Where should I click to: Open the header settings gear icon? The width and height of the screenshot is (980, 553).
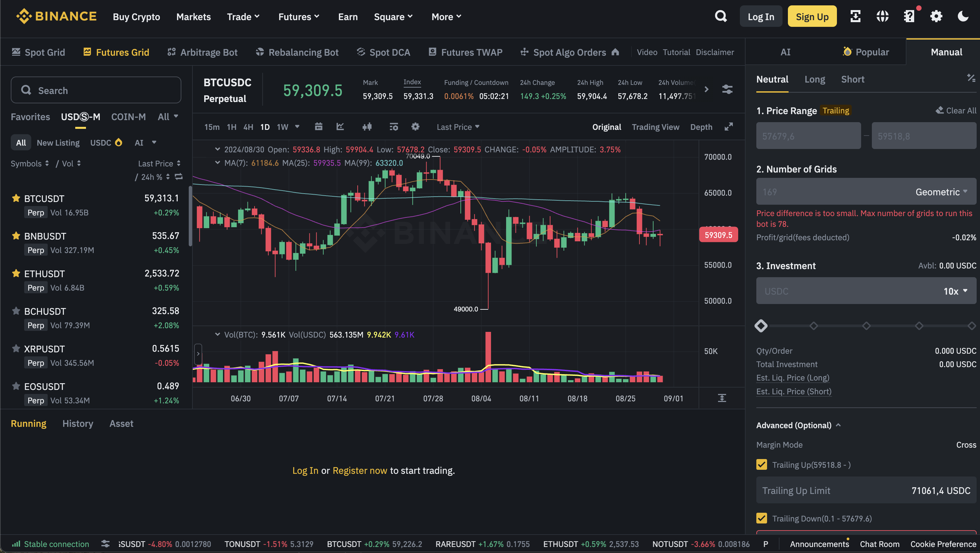click(936, 16)
